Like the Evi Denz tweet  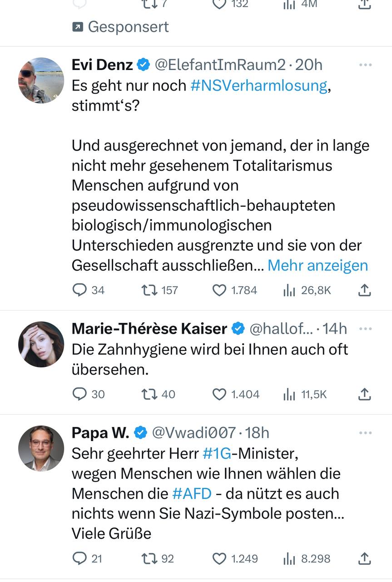pyautogui.click(x=219, y=290)
